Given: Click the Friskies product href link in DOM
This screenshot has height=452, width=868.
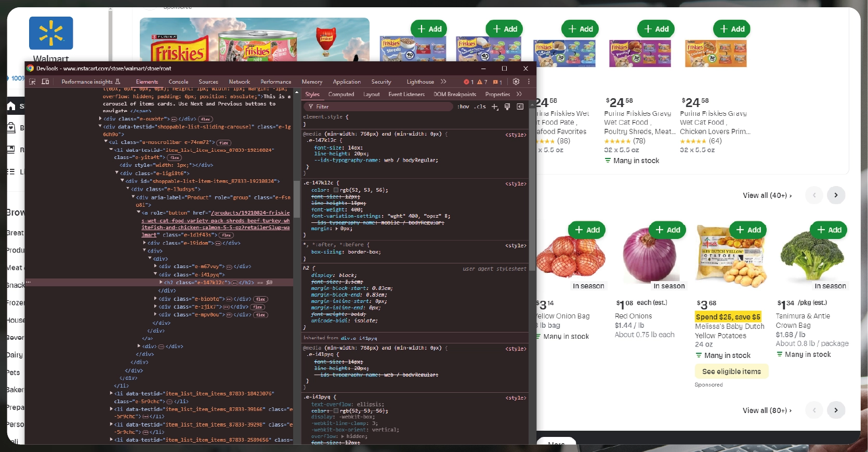Looking at the screenshot, I should tap(216, 224).
